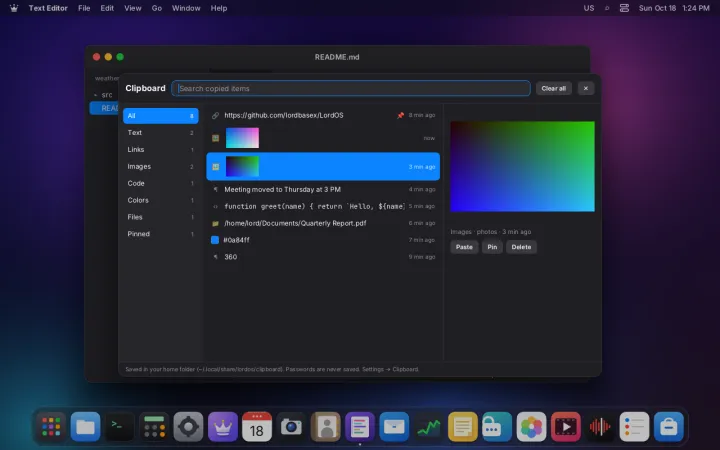Filter clipboard by Text
Viewport: 720px width, 450px height.
(x=161, y=133)
